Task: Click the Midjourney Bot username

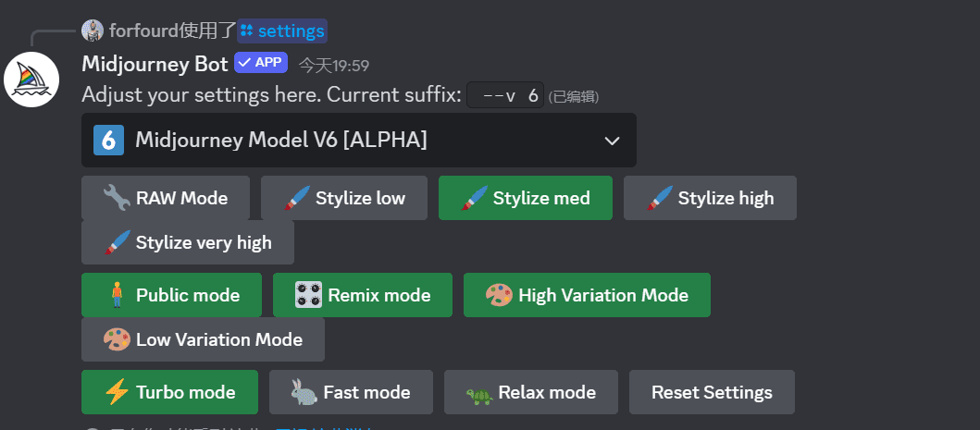Action: pos(155,64)
